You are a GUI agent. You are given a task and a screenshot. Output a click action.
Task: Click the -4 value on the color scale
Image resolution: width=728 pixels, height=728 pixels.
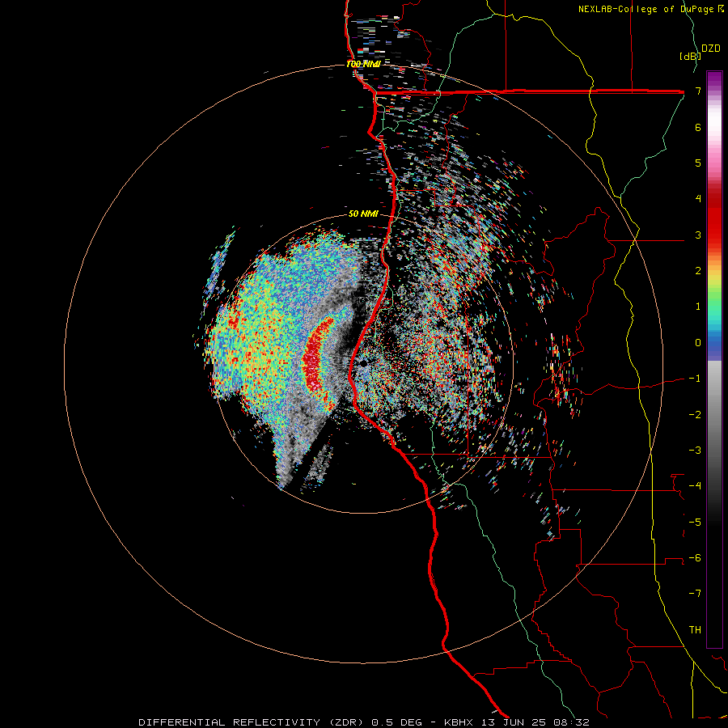pyautogui.click(x=695, y=486)
